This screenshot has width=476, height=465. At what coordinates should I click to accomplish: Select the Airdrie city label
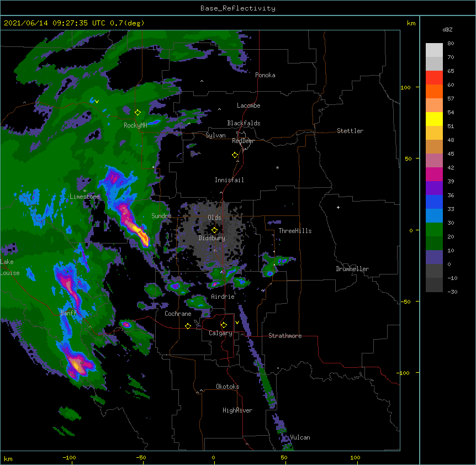[223, 297]
